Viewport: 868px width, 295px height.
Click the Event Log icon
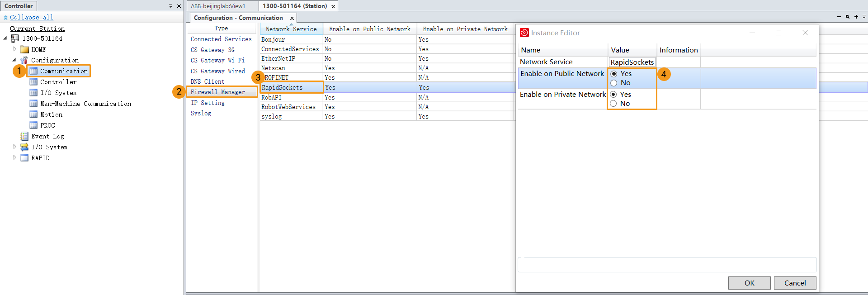click(24, 136)
